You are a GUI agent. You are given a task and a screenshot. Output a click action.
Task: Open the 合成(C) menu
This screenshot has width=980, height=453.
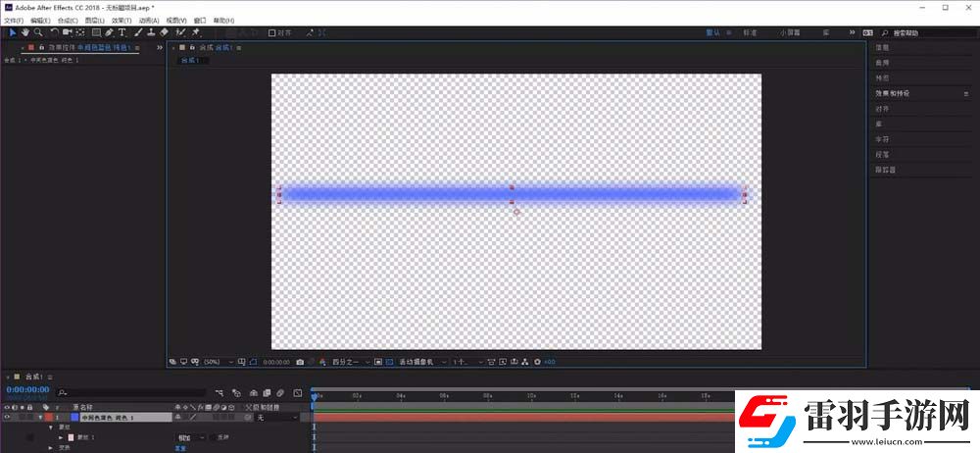68,20
